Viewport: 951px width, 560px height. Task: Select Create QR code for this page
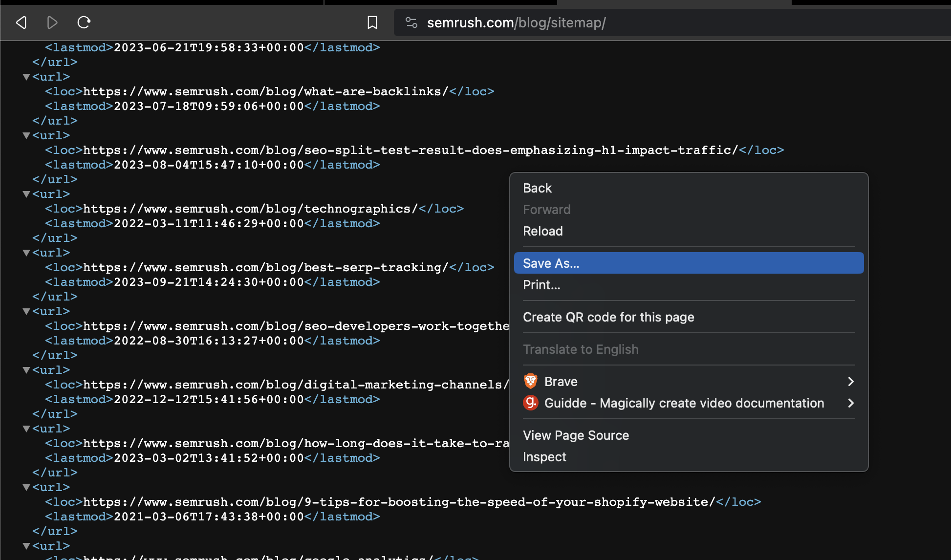(x=689, y=317)
